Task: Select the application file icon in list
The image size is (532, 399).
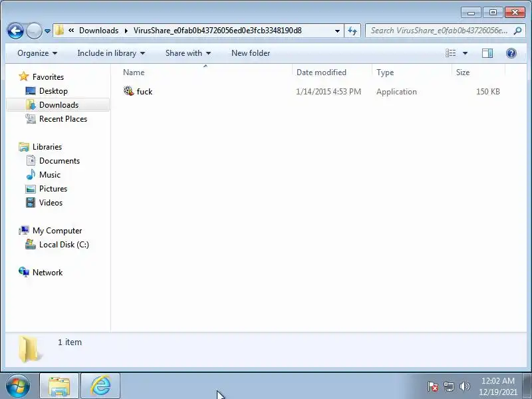Action: (x=128, y=91)
